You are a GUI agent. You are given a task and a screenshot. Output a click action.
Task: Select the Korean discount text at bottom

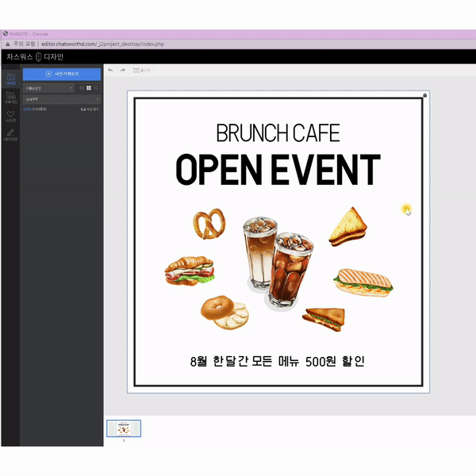coord(277,361)
